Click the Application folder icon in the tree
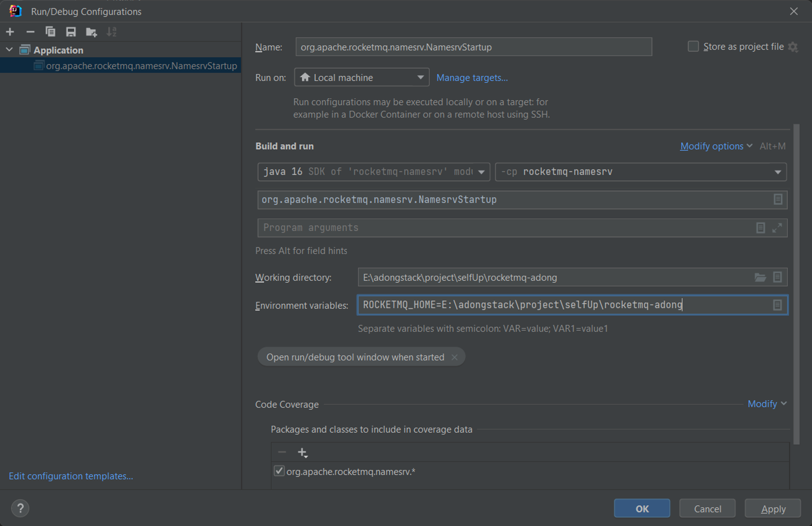812x526 pixels. [x=25, y=50]
